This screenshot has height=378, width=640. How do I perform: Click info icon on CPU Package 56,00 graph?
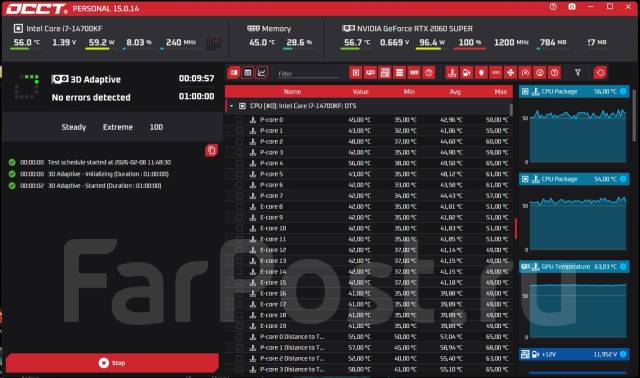623,91
